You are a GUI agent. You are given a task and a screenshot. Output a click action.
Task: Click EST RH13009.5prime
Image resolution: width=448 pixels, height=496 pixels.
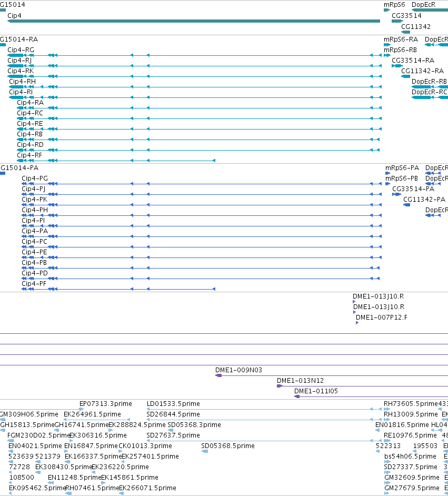pyautogui.click(x=411, y=414)
